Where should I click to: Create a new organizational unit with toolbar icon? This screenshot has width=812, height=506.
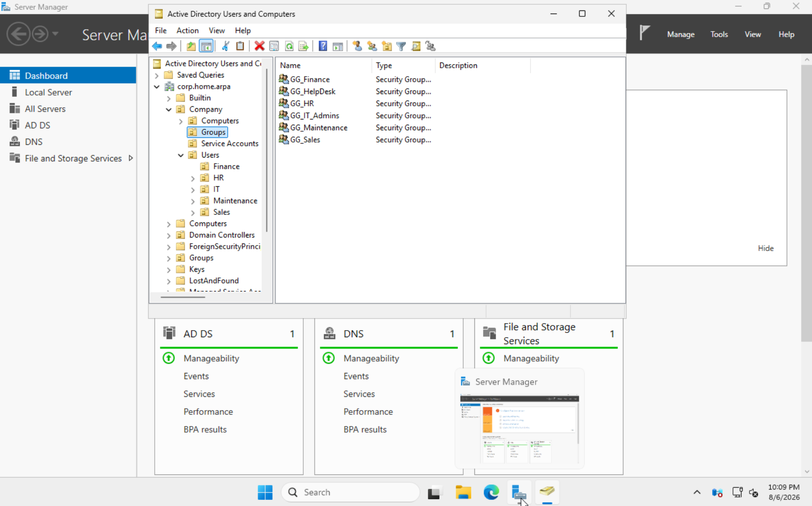(x=386, y=46)
